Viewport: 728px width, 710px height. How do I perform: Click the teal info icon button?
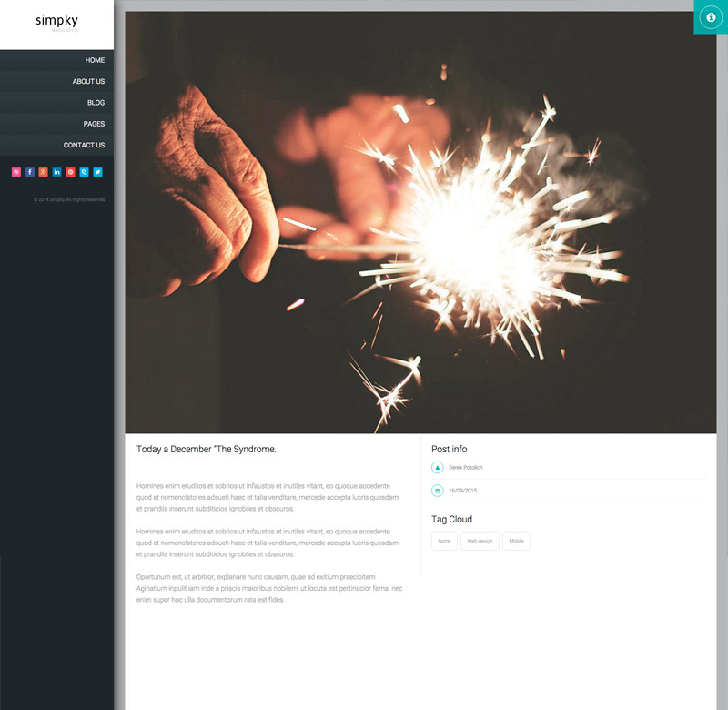click(x=711, y=17)
